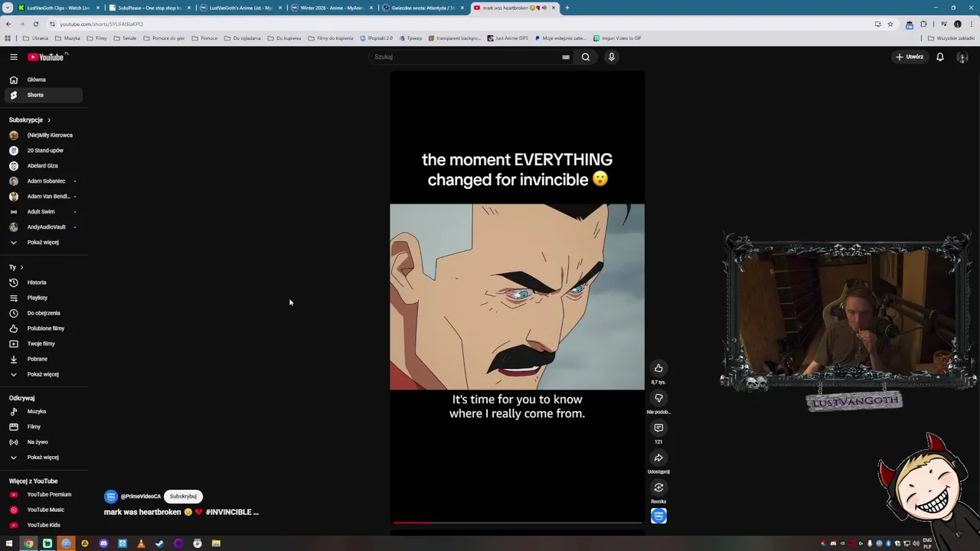This screenshot has width=980, height=551.
Task: Open Playlisty in the sidebar
Action: 42,298
